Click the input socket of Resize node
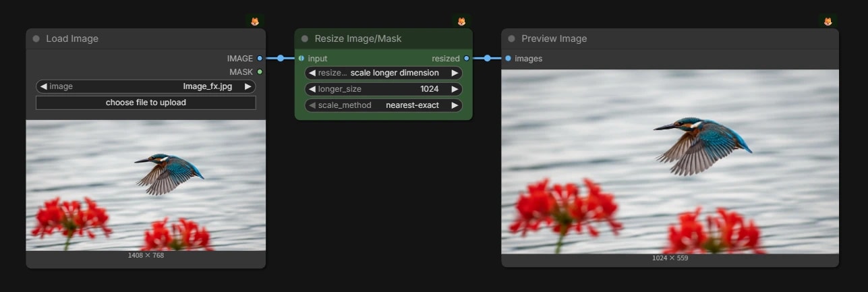The image size is (868, 292). click(x=301, y=59)
